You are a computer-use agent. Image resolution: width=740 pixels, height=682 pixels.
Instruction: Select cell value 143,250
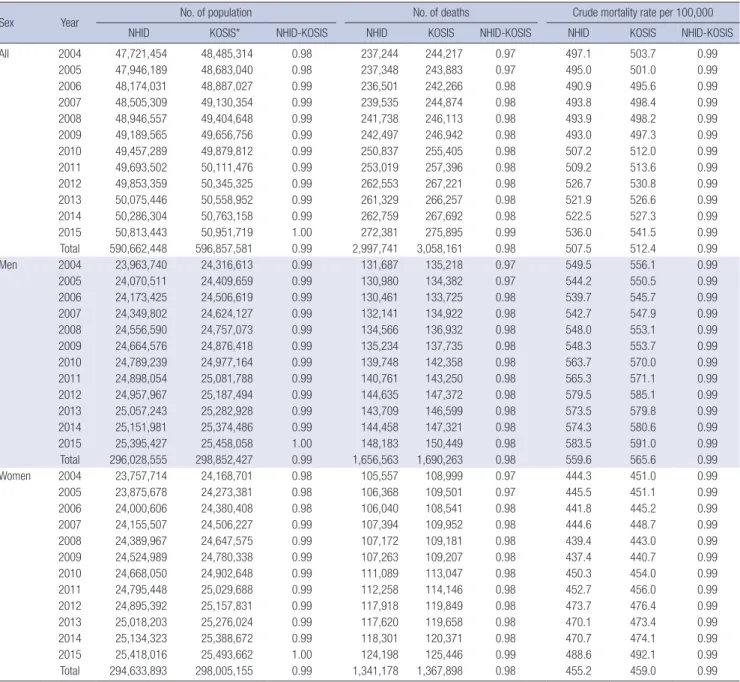(444, 379)
